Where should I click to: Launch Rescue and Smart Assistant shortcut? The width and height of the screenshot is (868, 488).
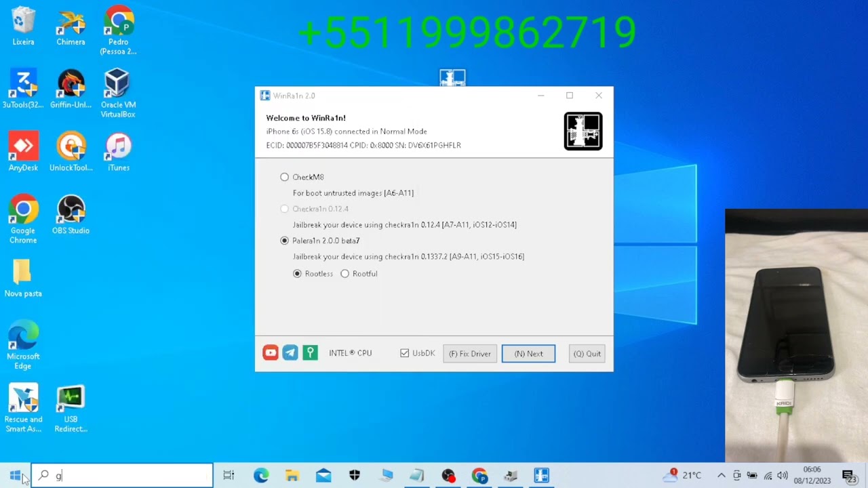(x=23, y=408)
